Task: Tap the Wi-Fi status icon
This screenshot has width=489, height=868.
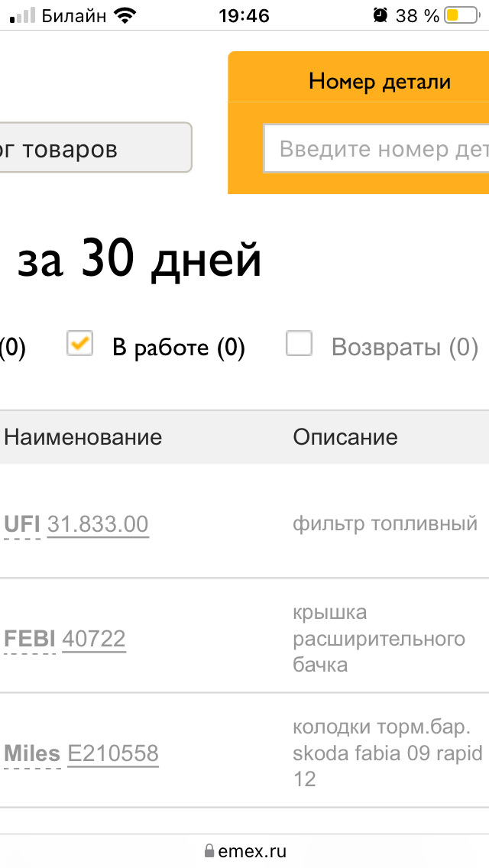Action: [125, 15]
